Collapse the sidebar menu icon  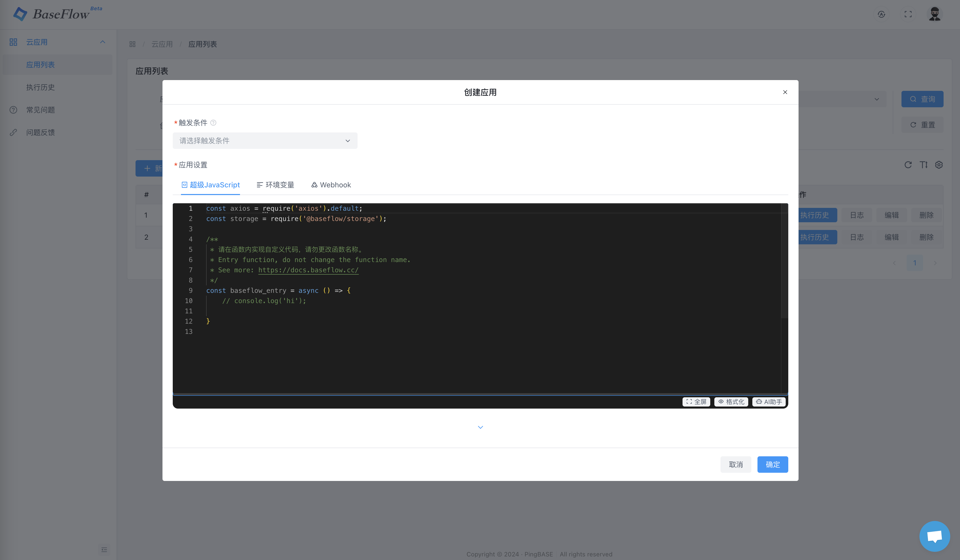pyautogui.click(x=104, y=550)
